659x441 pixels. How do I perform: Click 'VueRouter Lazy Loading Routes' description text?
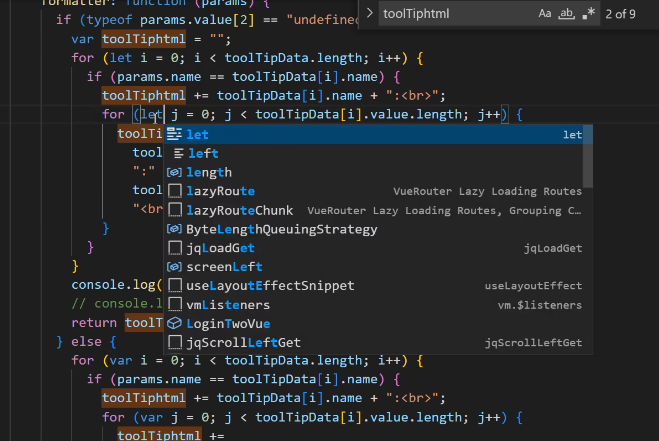488,191
